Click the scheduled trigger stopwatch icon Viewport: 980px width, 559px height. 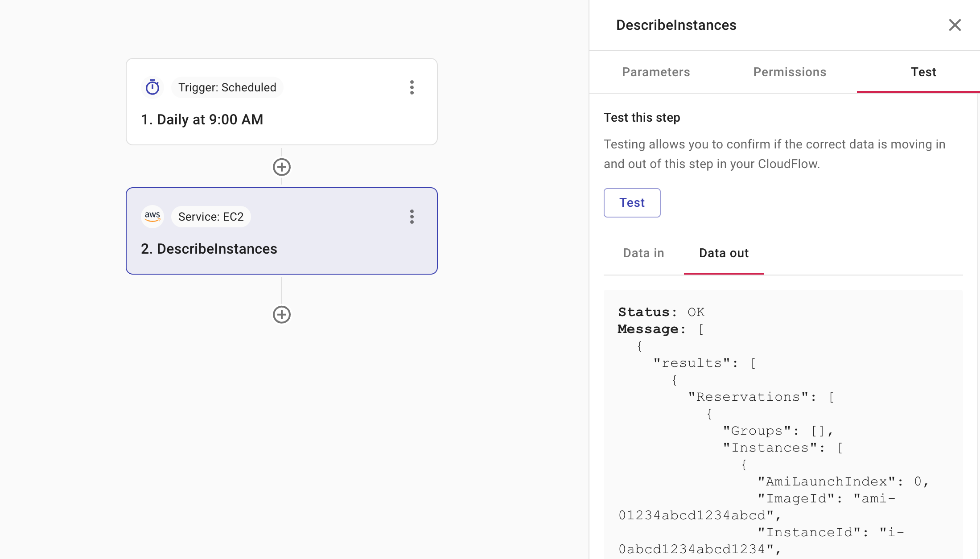pos(152,87)
